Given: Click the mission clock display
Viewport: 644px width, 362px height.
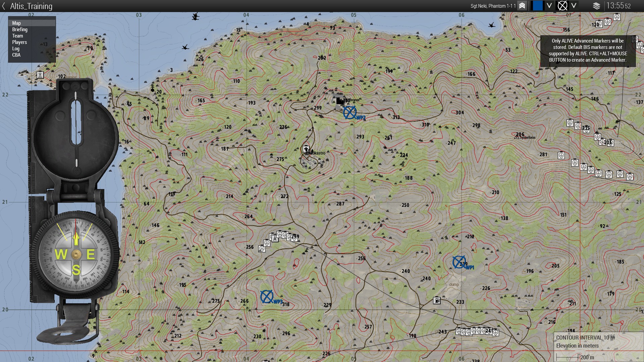Looking at the screenshot, I should tap(618, 6).
